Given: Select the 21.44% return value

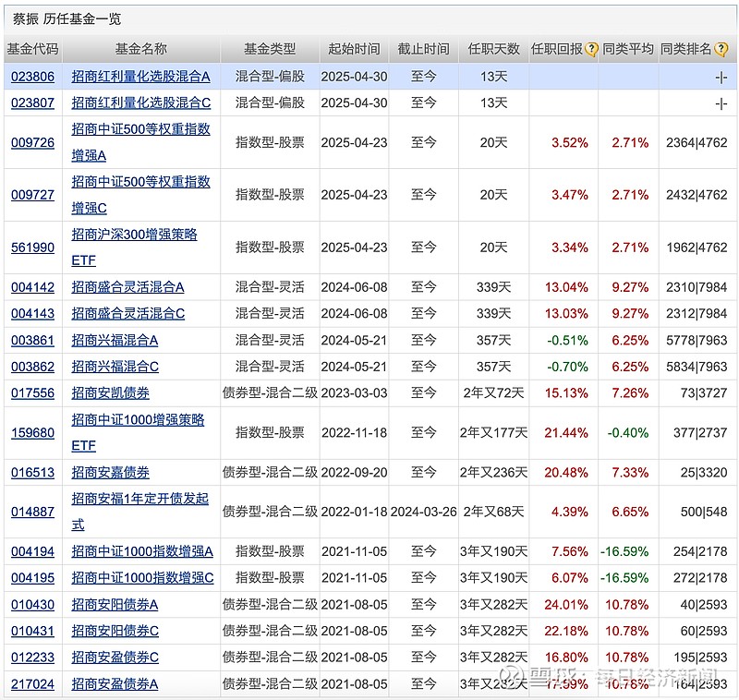Looking at the screenshot, I should [566, 433].
